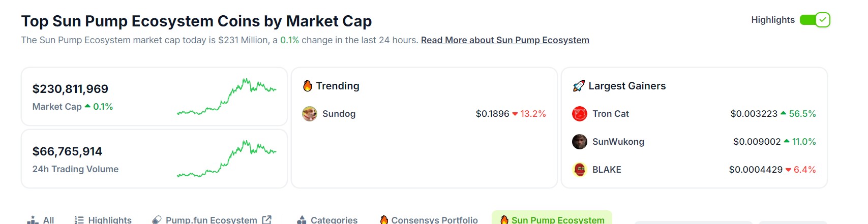The image size is (868, 224).
Task: Click the BLAKE coin icon
Action: pyautogui.click(x=579, y=170)
